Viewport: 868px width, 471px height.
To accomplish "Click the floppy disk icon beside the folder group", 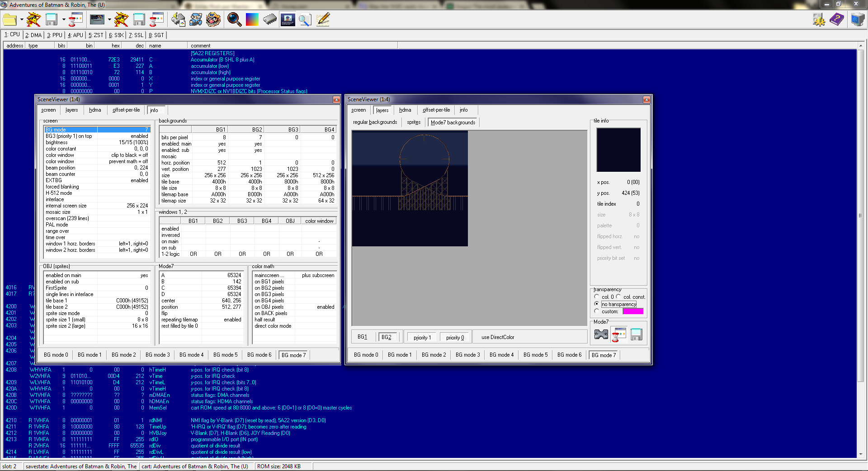I will tap(52, 19).
